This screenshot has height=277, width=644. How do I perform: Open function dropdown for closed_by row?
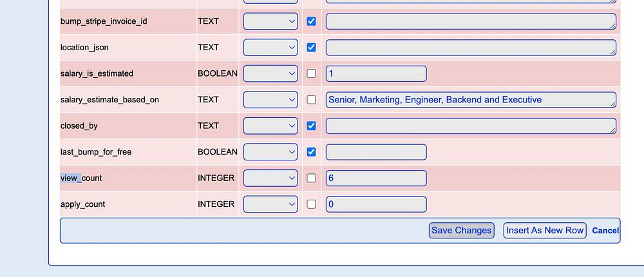pyautogui.click(x=270, y=126)
